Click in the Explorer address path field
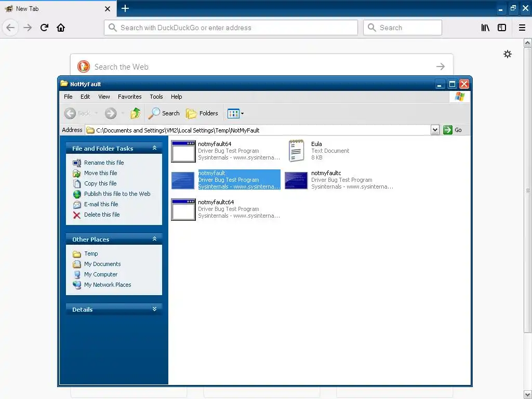This screenshot has width=532, height=399. point(258,130)
